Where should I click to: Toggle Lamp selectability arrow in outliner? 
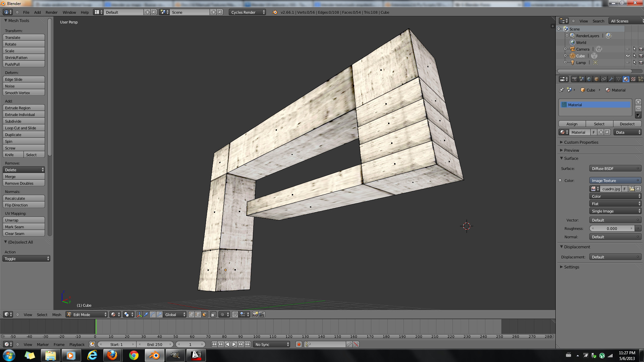(x=635, y=62)
